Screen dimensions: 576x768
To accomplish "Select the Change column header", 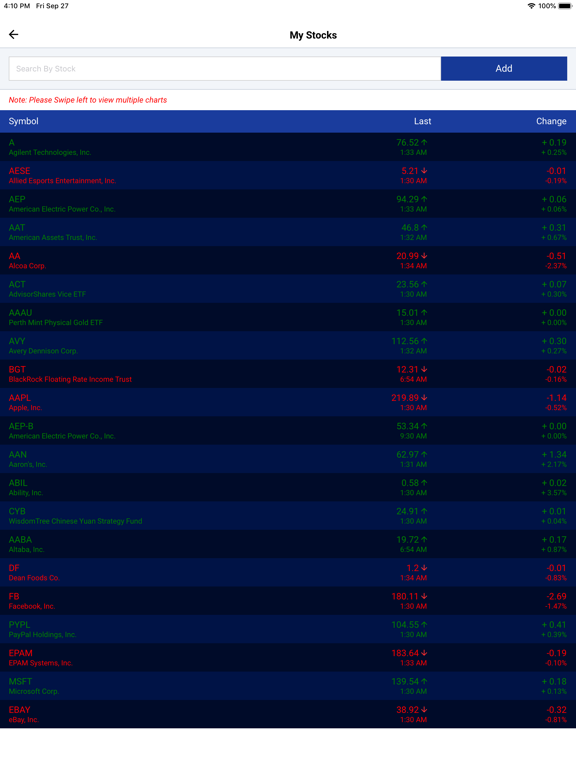I will 551,121.
